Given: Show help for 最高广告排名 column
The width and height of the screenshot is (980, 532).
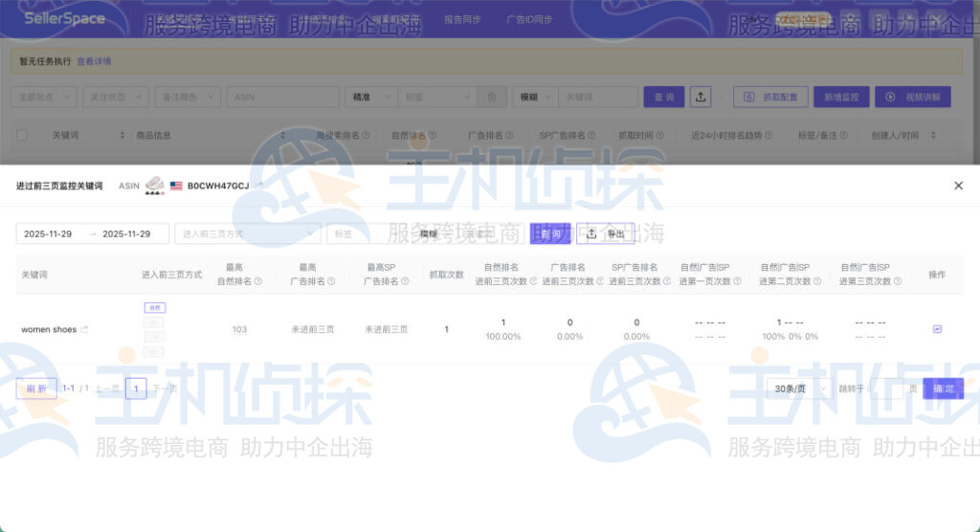Looking at the screenshot, I should (x=331, y=281).
